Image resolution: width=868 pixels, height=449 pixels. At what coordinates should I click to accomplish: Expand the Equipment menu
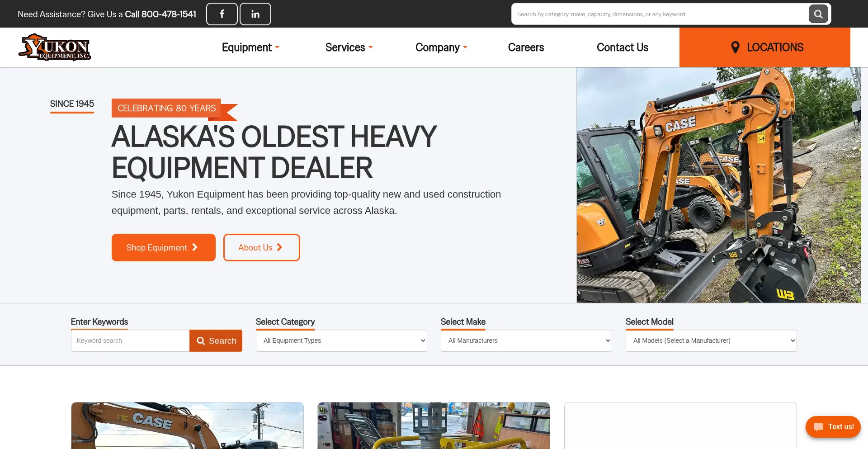pyautogui.click(x=250, y=47)
